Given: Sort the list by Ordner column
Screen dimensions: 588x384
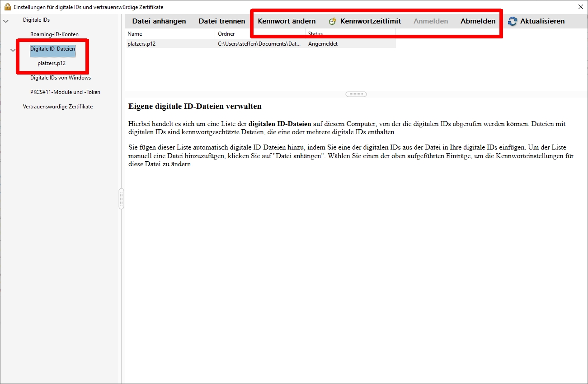Looking at the screenshot, I should (260, 34).
